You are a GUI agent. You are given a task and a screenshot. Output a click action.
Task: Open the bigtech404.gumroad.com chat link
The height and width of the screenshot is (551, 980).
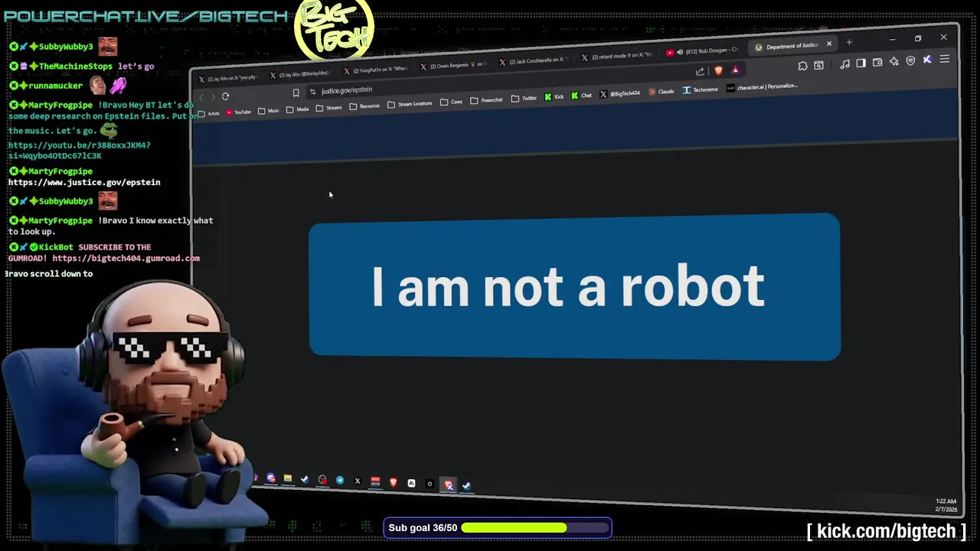point(126,259)
